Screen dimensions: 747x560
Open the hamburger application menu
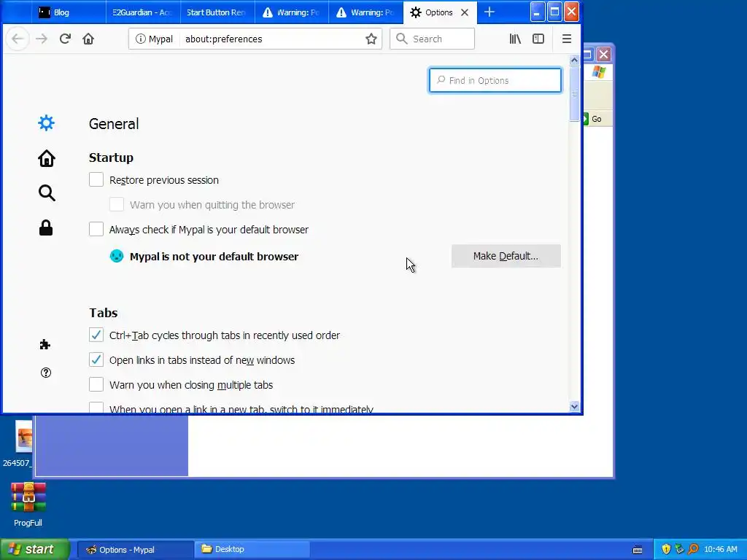pyautogui.click(x=566, y=39)
